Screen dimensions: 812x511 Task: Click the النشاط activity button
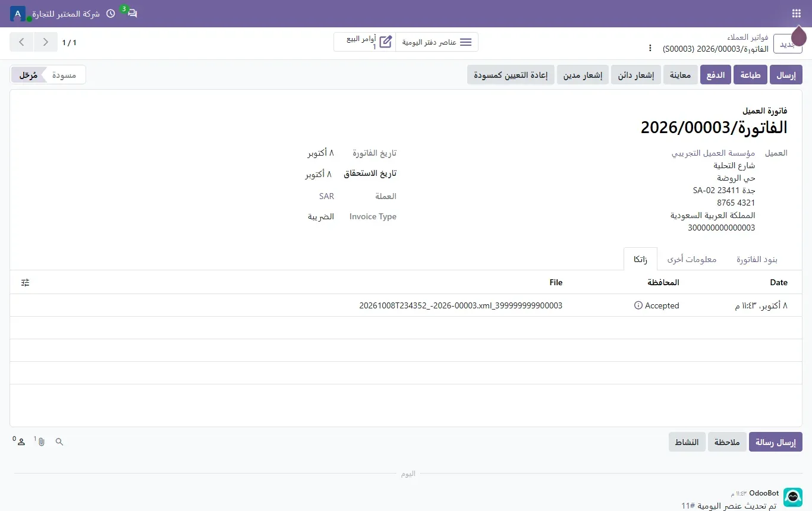[x=687, y=442]
